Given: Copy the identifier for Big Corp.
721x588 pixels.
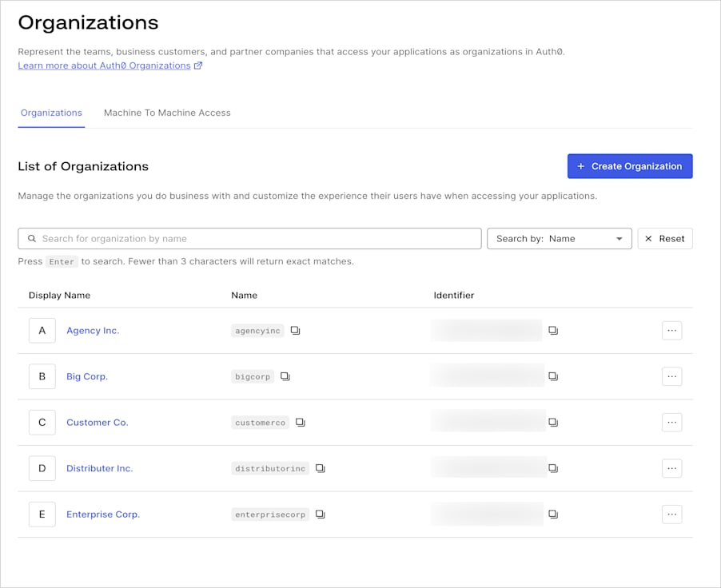Looking at the screenshot, I should (553, 376).
